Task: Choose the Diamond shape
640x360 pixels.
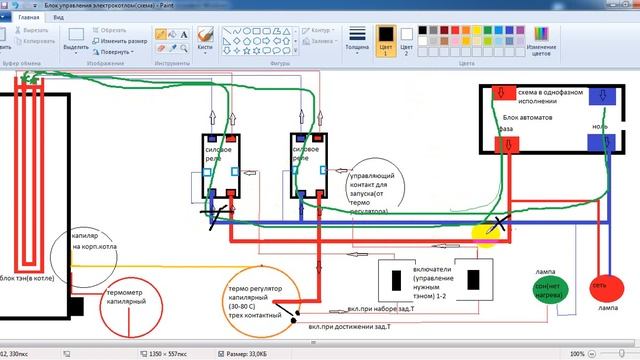Action: point(237,41)
